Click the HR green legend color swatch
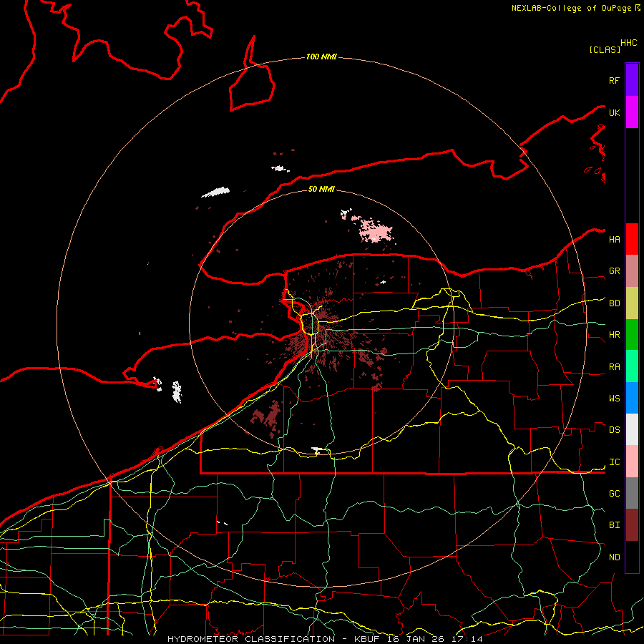This screenshot has height=644, width=644. (x=632, y=334)
